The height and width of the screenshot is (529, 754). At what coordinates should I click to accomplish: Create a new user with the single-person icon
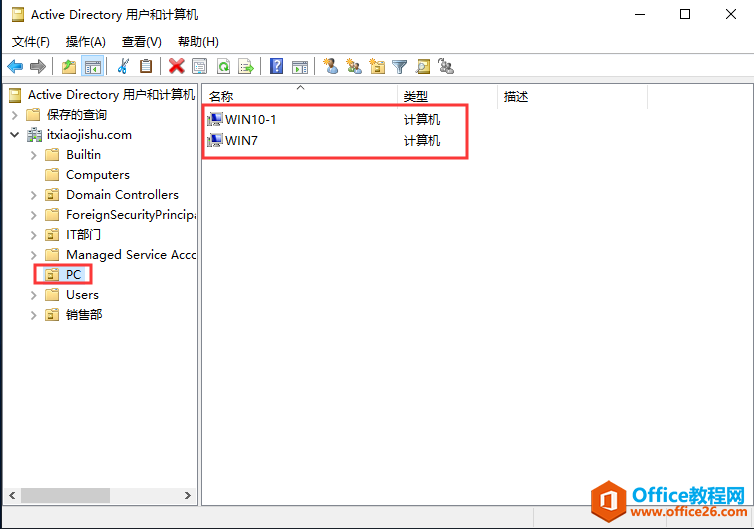pyautogui.click(x=330, y=66)
